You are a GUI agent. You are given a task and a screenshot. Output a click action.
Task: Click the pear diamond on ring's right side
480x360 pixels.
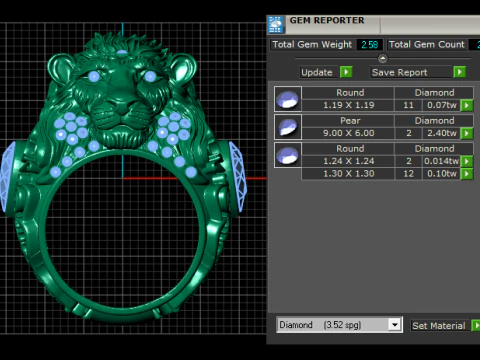[238, 176]
